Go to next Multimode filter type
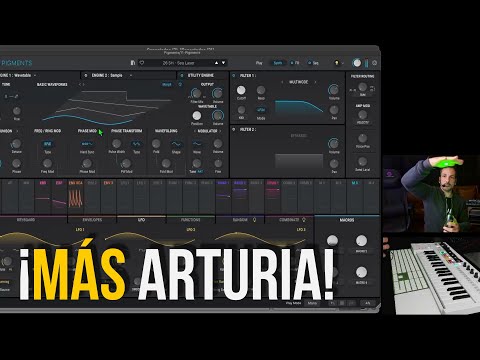The height and width of the screenshot is (360, 480). click(x=315, y=82)
